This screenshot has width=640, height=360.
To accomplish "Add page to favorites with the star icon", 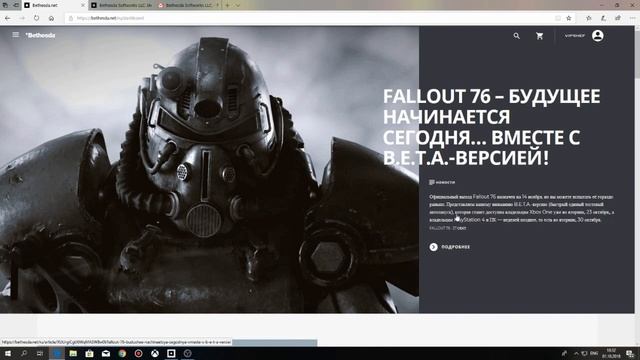I will [569, 18].
